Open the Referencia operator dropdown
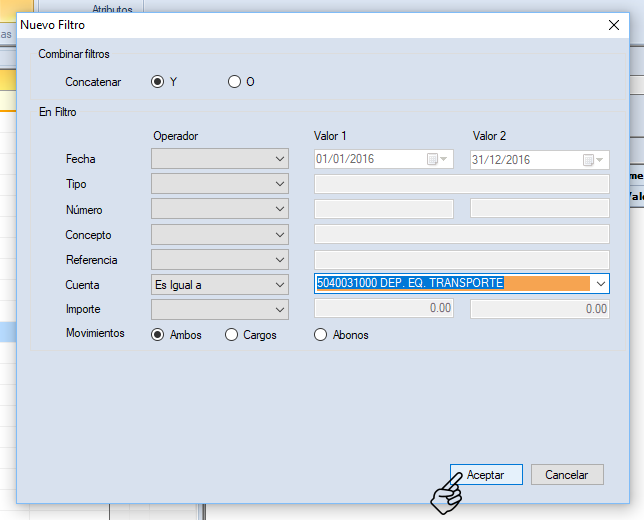Viewport: 644px width, 520px height. [x=279, y=259]
